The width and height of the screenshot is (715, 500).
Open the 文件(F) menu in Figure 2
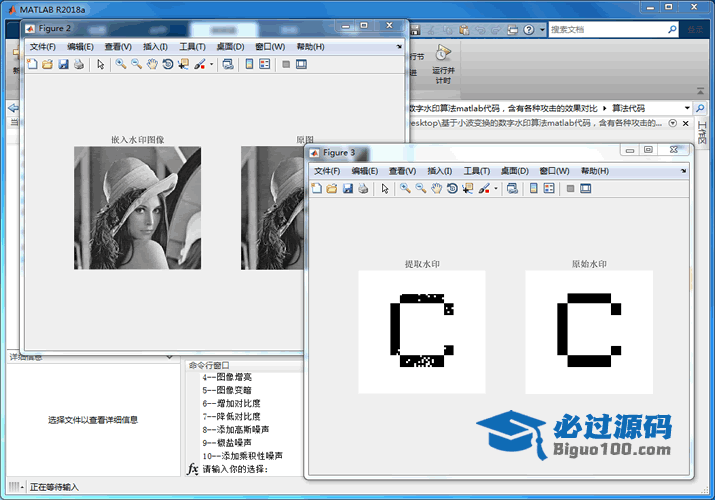[x=43, y=47]
